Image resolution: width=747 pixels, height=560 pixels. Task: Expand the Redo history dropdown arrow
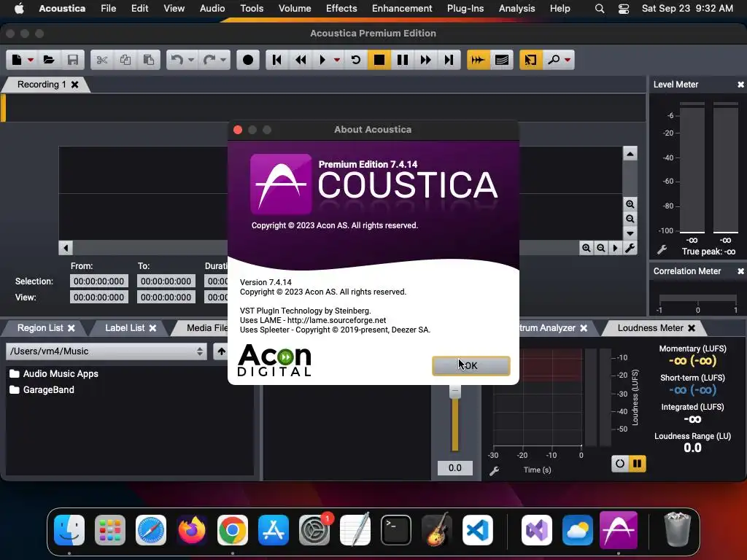[x=223, y=60]
